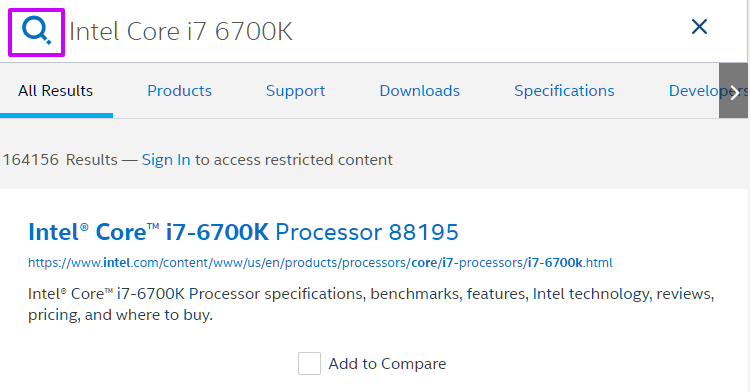Click the Add to Compare label text
This screenshot has height=392, width=750.
click(x=387, y=364)
